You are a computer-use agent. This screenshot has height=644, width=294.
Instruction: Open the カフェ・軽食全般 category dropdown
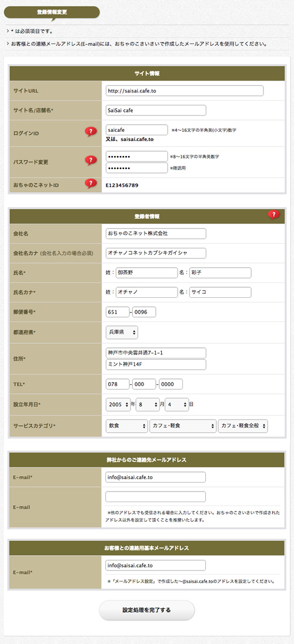[243, 426]
